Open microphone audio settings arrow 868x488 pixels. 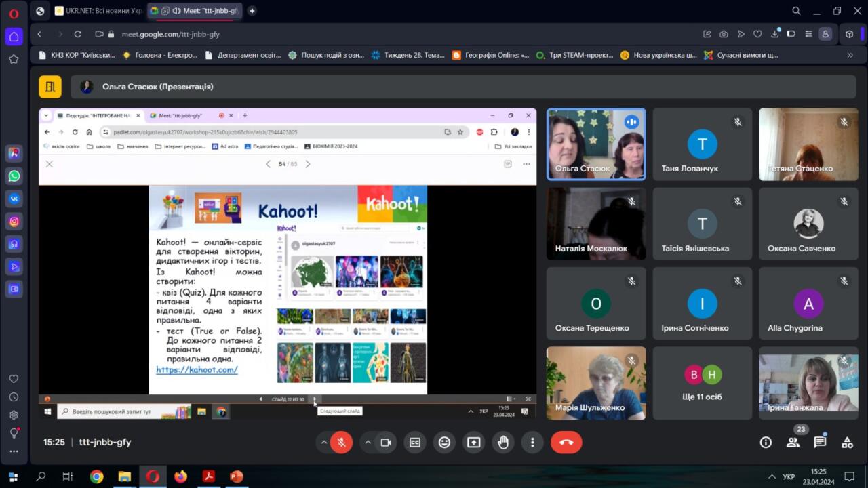(324, 443)
